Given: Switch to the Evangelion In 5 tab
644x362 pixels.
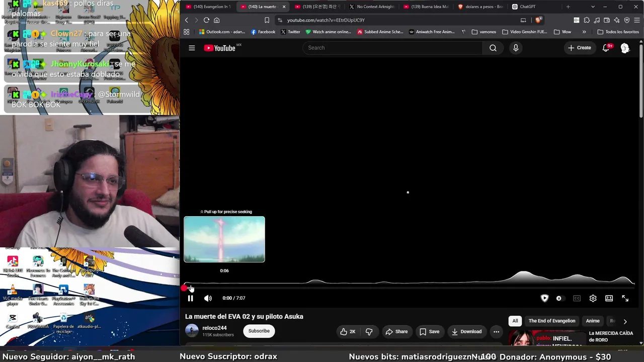Looking at the screenshot, I should [208, 7].
